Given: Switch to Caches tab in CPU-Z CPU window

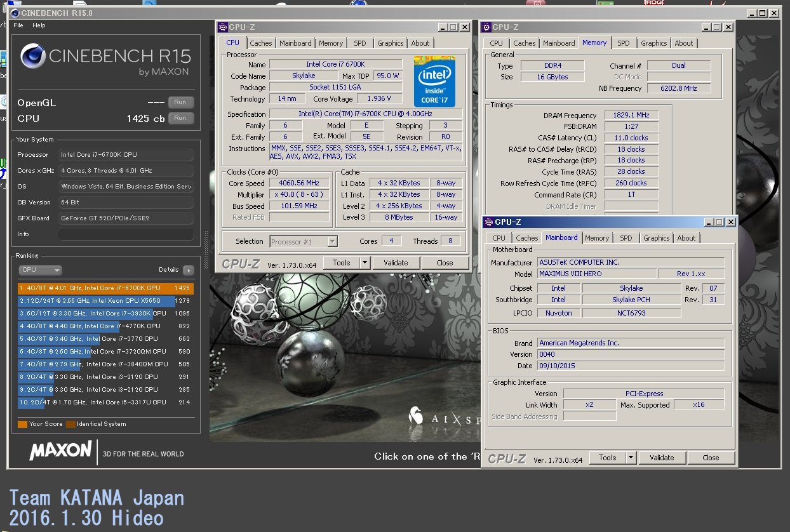Looking at the screenshot, I should coord(260,43).
